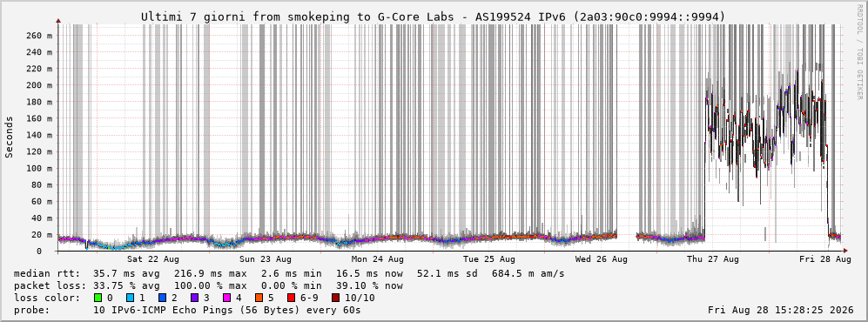This screenshot has height=322, width=868.
Task: Click the blue loss 2 swatch
Action: [163, 298]
